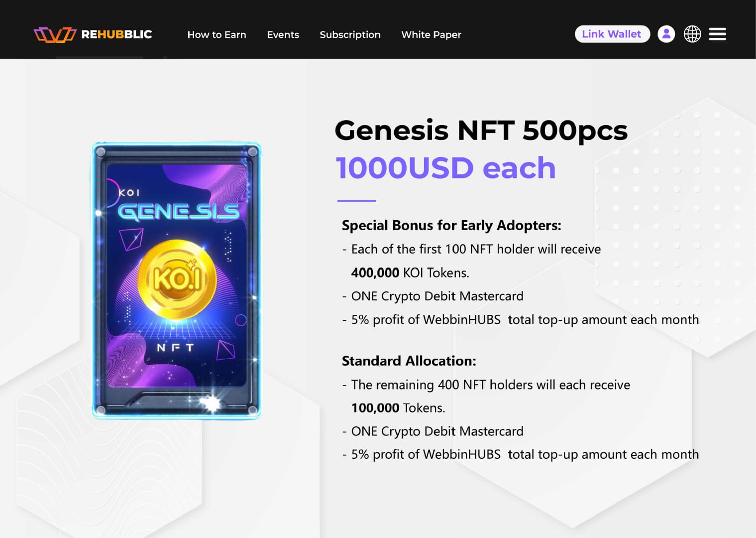Expand the hamburger menu

point(717,34)
